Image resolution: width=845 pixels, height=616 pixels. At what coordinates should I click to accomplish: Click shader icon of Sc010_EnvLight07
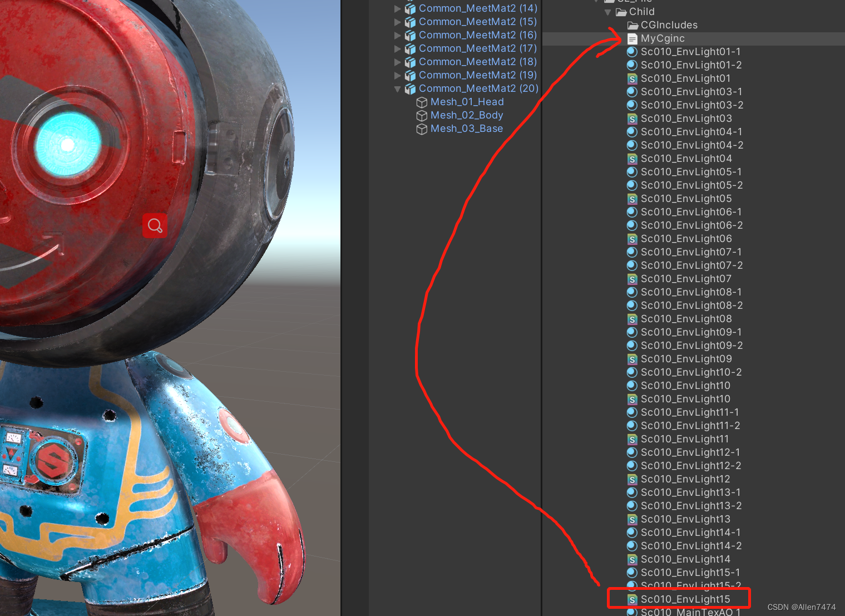[x=632, y=279]
